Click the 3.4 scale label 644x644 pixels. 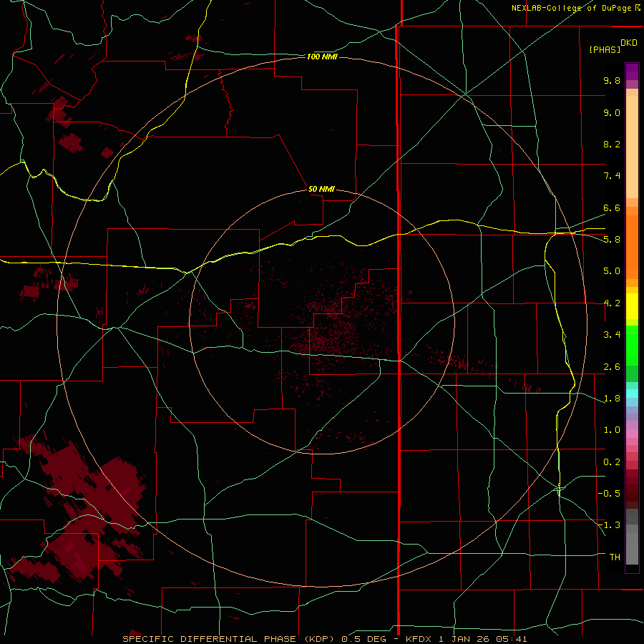click(x=612, y=335)
